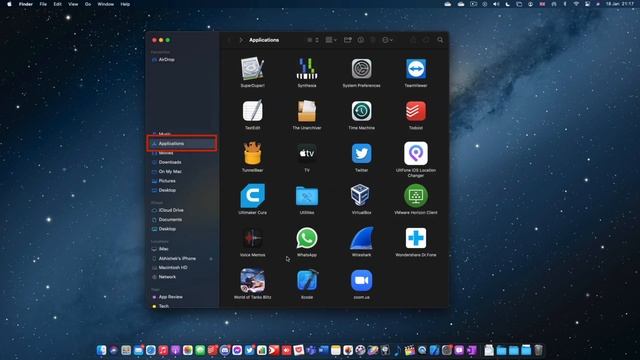Eject Abhishek's iPhone in the sidebar
This screenshot has width=640, height=360.
click(211, 259)
